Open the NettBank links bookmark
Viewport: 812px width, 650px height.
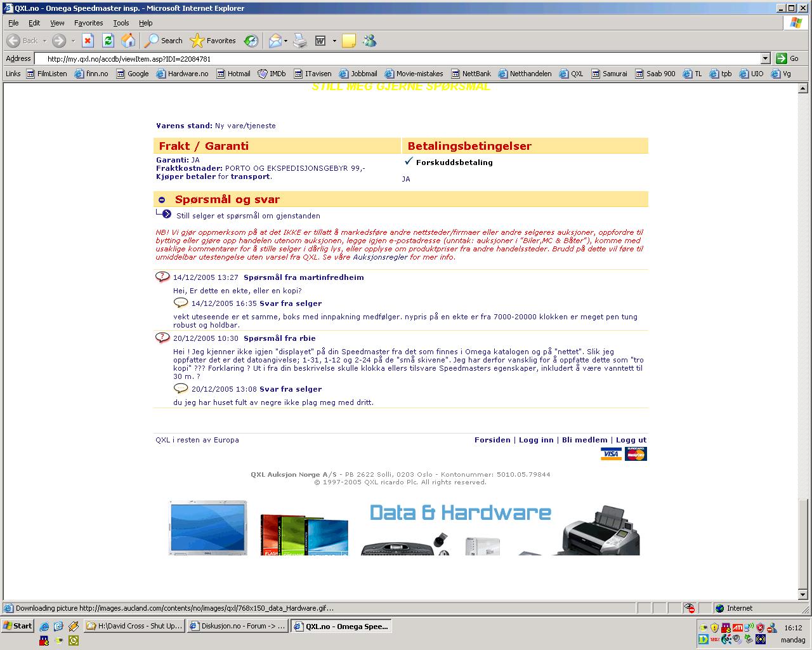pos(470,74)
